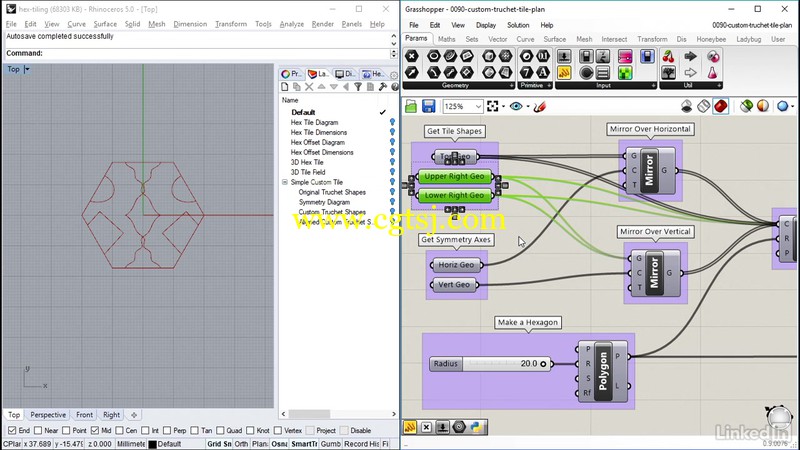Open Zoom Extents dropdown arrow
This screenshot has width=800, height=450.
click(503, 106)
